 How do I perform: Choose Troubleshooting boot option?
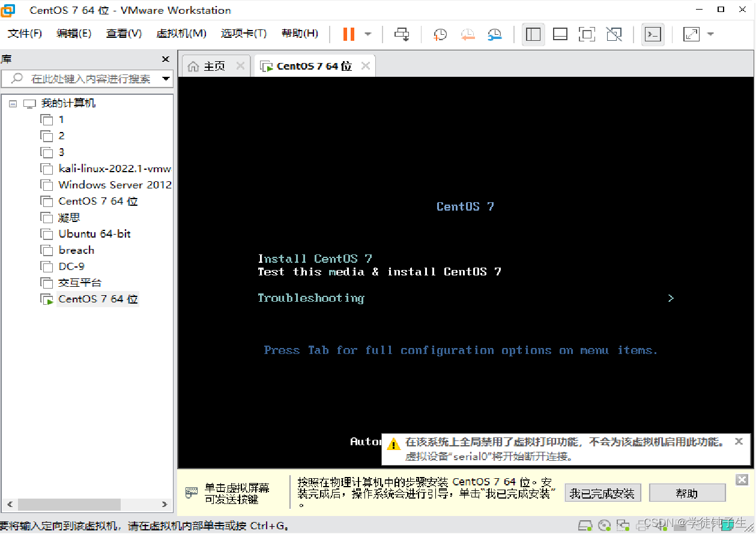coord(311,298)
